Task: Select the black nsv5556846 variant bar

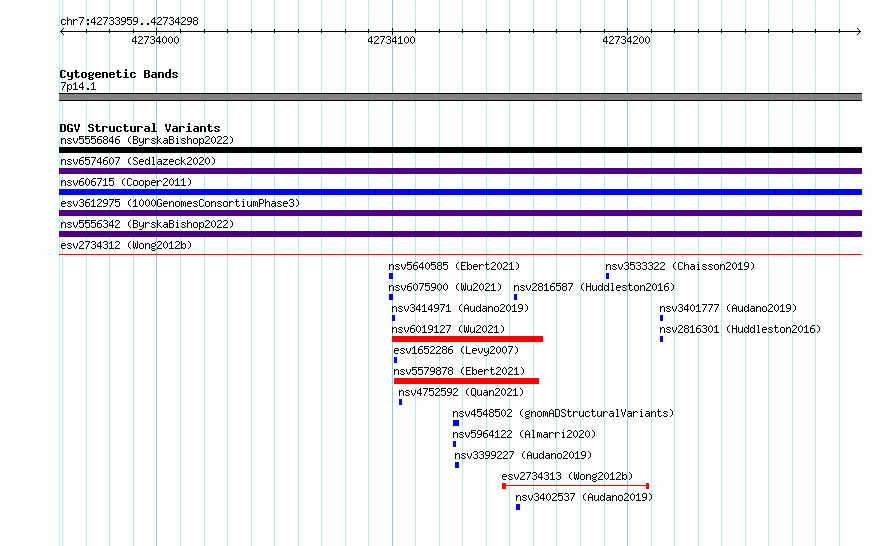Action: coord(460,150)
